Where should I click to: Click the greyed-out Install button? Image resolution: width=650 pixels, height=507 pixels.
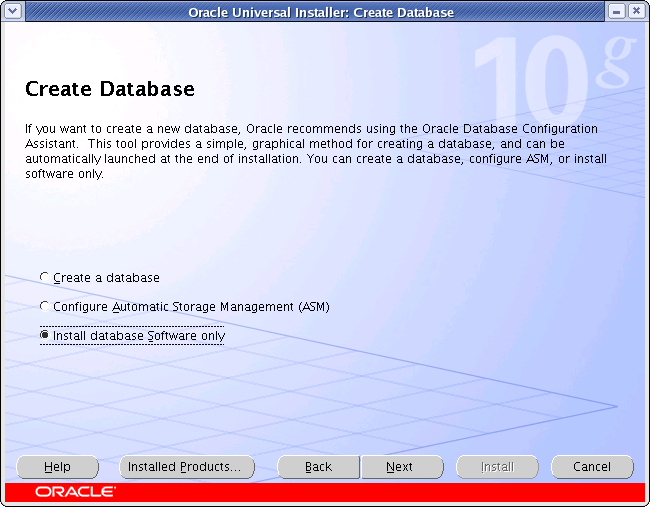pos(497,467)
